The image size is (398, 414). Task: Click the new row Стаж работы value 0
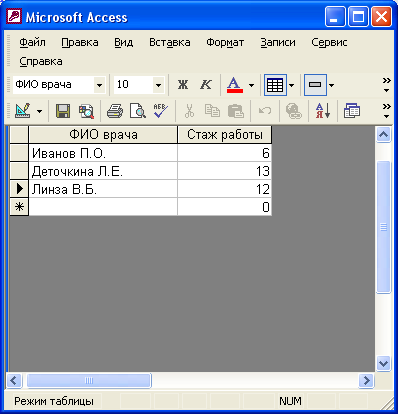(225, 207)
